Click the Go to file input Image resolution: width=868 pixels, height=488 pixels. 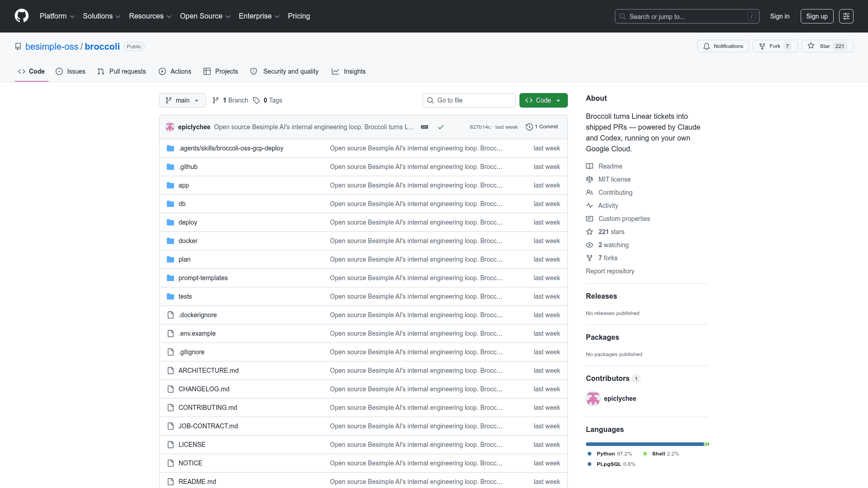[469, 100]
